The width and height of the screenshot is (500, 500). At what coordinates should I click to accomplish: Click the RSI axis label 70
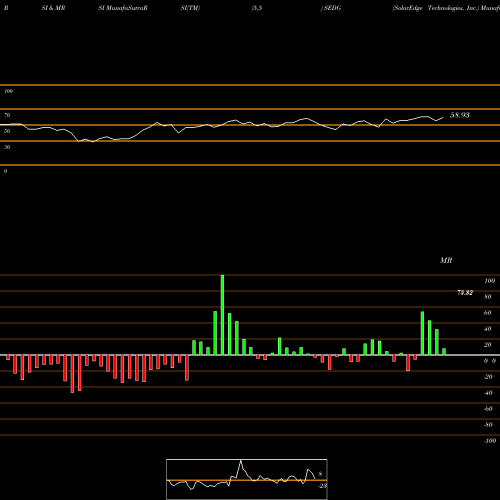(7, 115)
